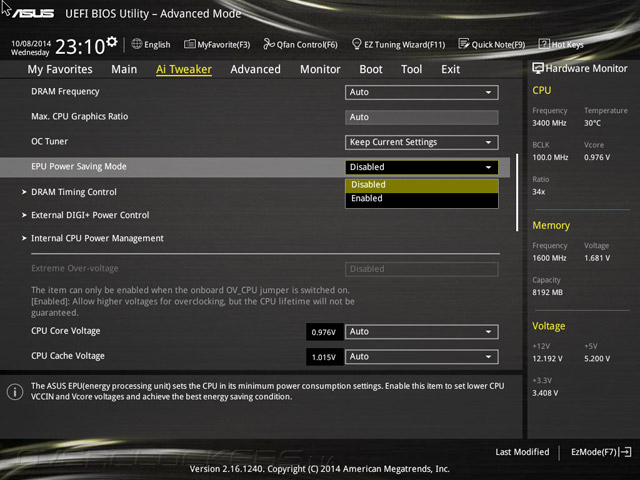Open the CPU Core Voltage Auto dropdown

tap(422, 331)
